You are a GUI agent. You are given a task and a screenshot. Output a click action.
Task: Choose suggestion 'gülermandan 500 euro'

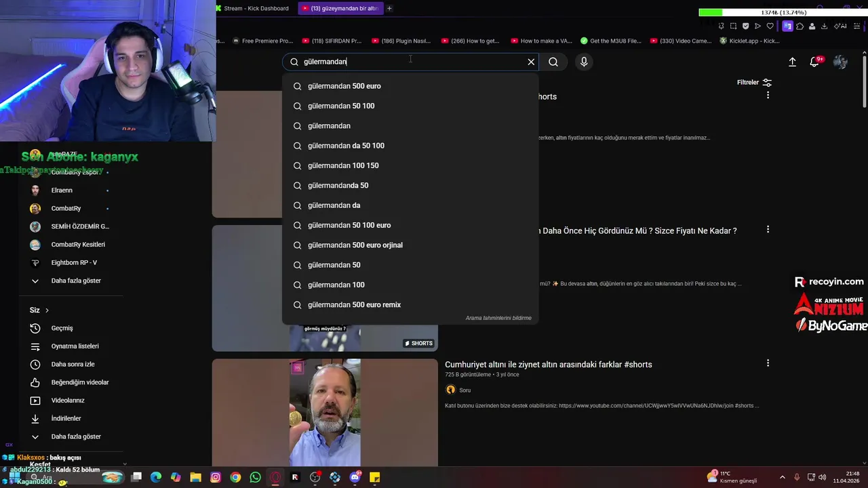click(x=410, y=86)
